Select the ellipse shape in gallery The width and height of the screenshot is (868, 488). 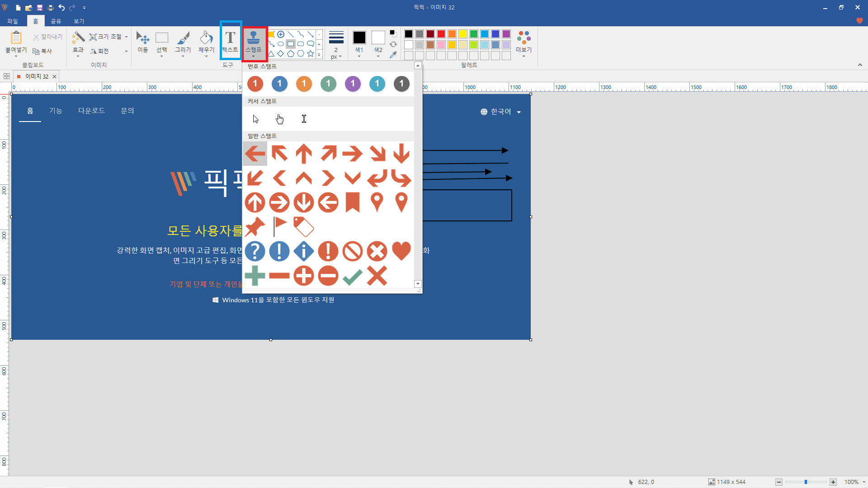281,44
